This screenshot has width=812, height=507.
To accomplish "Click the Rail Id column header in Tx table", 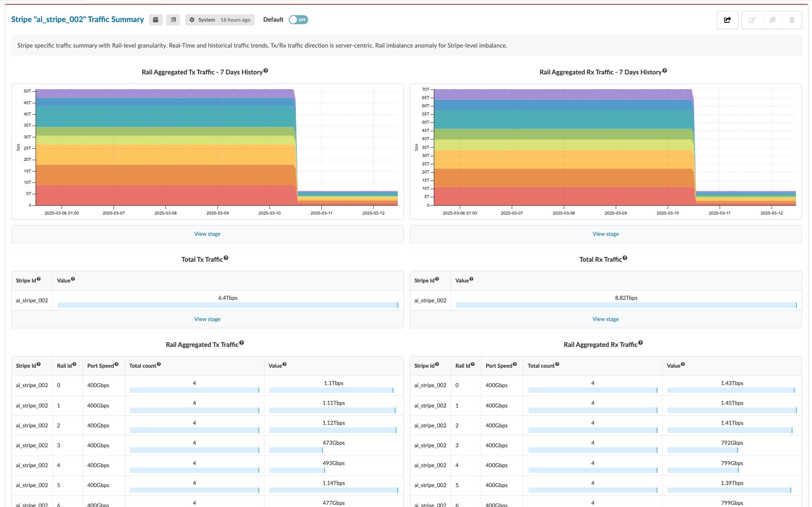I will click(x=64, y=366).
